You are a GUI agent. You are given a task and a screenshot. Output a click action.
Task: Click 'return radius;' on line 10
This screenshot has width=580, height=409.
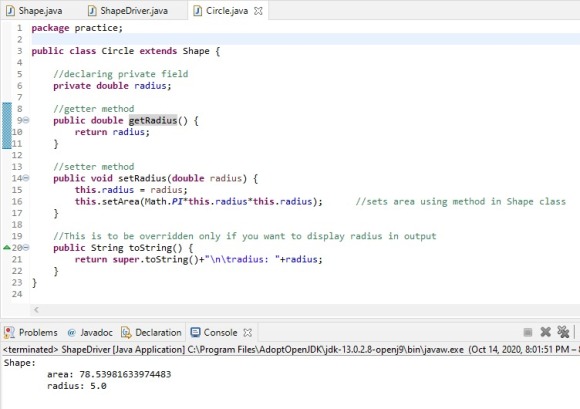click(x=112, y=132)
